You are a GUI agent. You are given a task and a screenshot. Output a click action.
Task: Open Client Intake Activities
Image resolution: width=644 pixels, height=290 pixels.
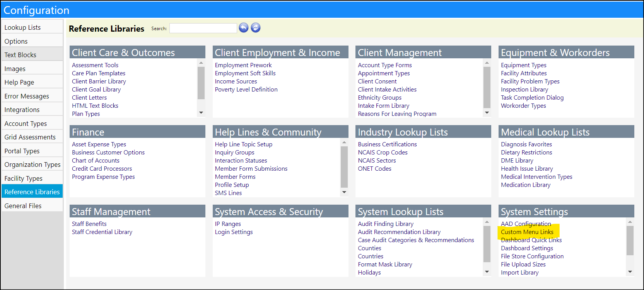[x=387, y=90]
